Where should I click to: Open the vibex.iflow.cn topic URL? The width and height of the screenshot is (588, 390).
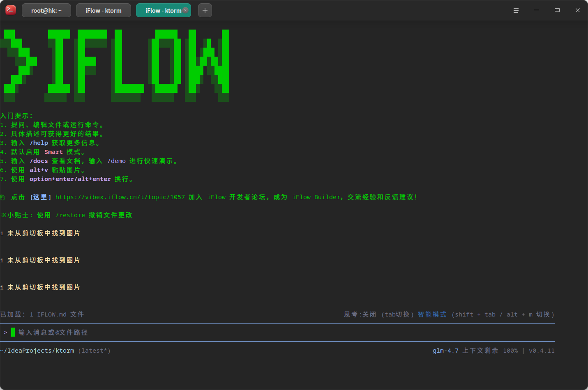click(120, 197)
